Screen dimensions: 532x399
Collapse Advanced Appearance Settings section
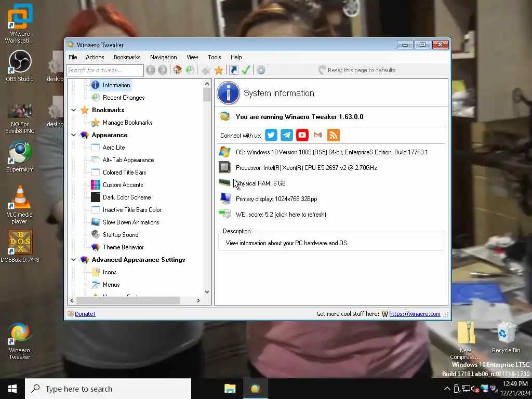[x=73, y=260]
